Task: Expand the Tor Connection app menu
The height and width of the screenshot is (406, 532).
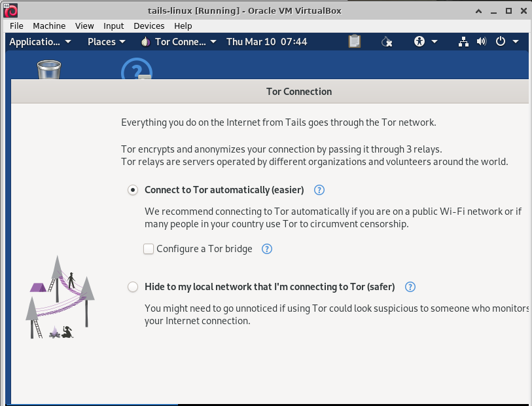Action: tap(179, 42)
